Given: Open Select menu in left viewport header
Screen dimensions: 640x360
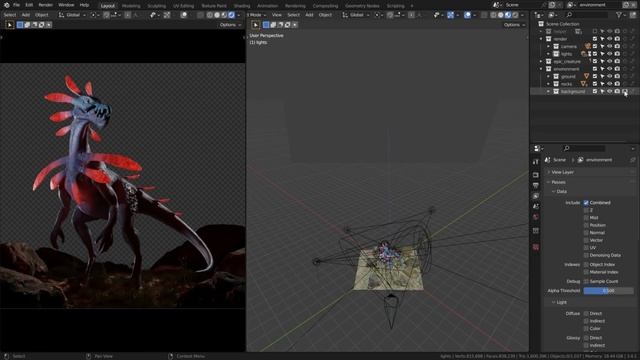Looking at the screenshot, I should coord(10,15).
